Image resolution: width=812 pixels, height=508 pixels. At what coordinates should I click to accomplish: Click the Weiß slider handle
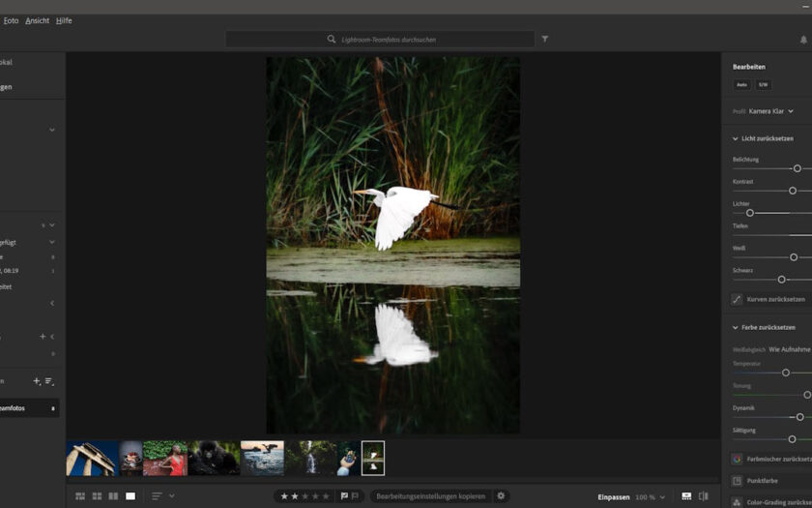[x=794, y=257]
